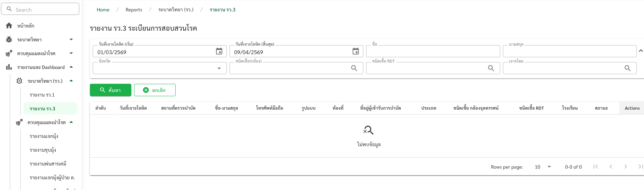This screenshot has height=190, width=644.
Task: Go to previous page arrow
Action: tap(610, 167)
